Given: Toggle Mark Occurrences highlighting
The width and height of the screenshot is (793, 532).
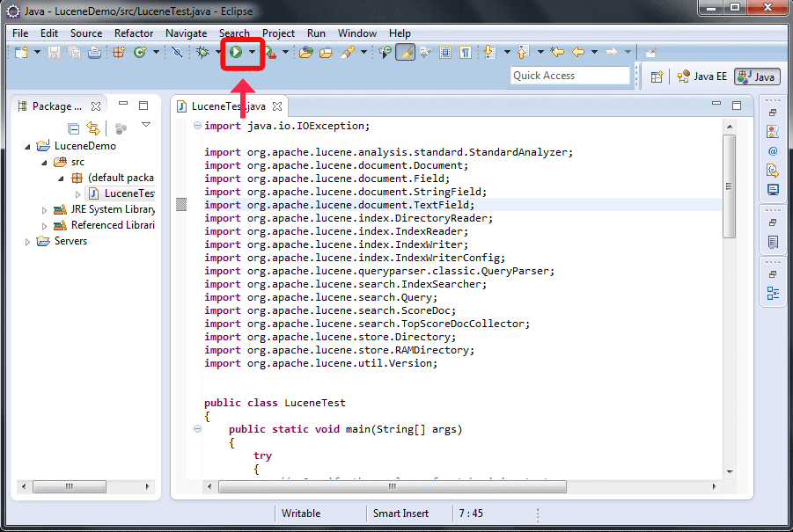Looking at the screenshot, I should tap(406, 52).
